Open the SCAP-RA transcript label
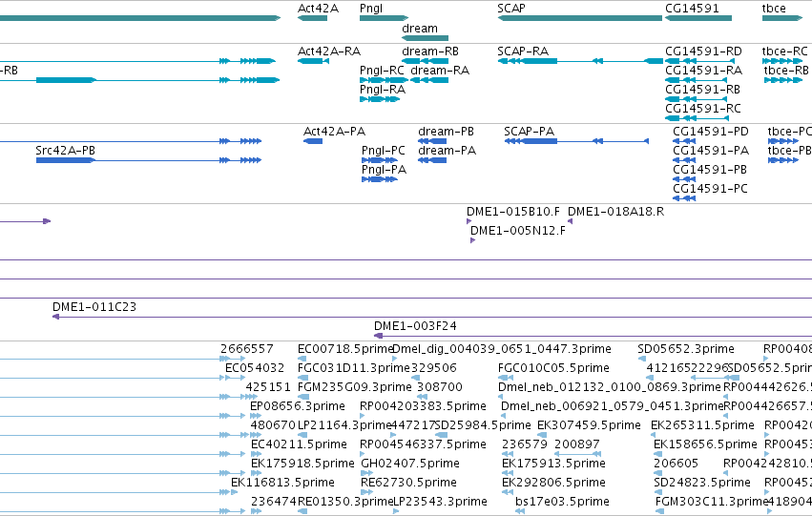This screenshot has width=812, height=516. [x=523, y=52]
